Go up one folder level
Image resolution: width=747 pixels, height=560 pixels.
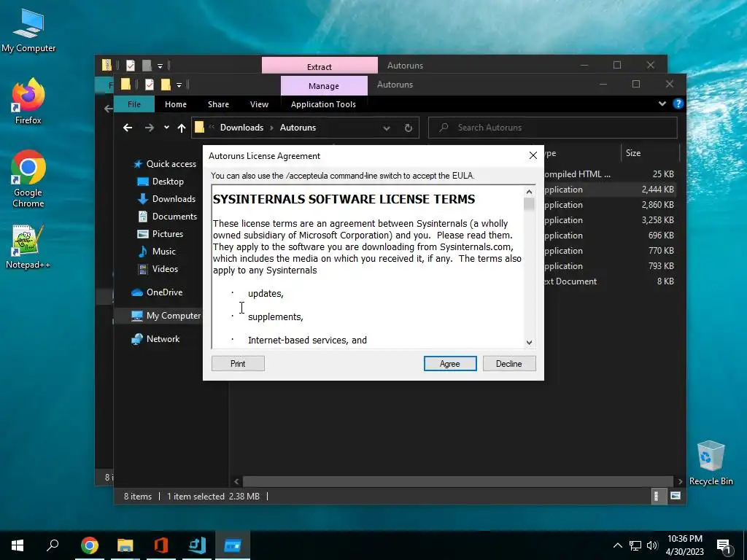[182, 128]
